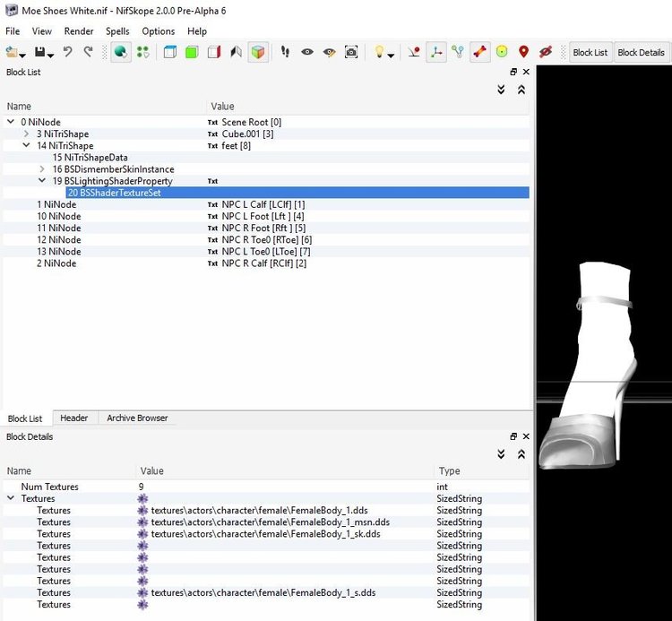672x621 pixels.
Task: Float the Block Details panel
Action: click(x=513, y=436)
